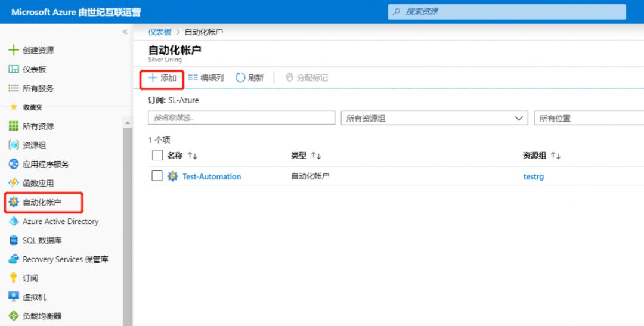
Task: Open the 所有位置 dropdown
Action: tap(589, 118)
